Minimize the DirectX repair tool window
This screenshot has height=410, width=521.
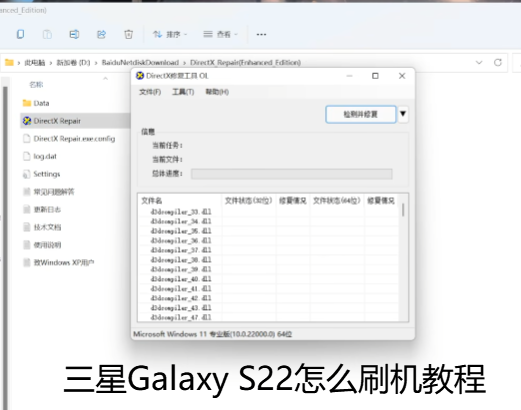[349, 76]
